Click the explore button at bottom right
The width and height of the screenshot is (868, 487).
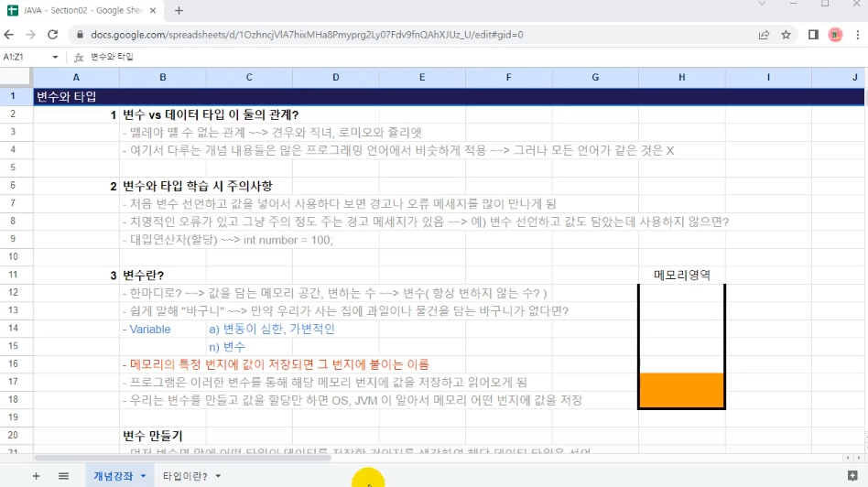[x=853, y=476]
